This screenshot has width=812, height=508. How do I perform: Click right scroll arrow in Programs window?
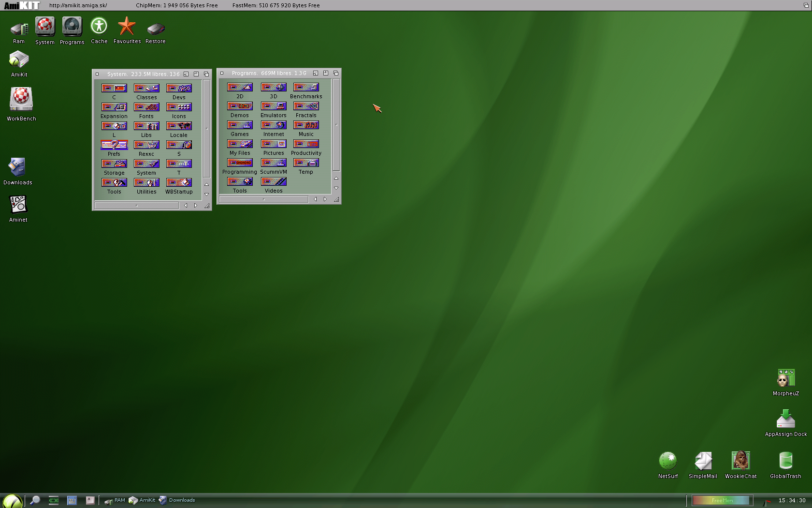point(325,199)
